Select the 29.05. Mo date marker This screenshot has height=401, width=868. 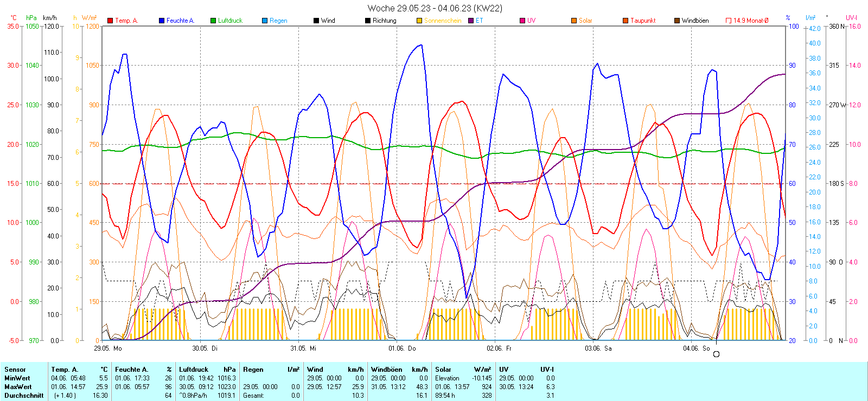108,348
